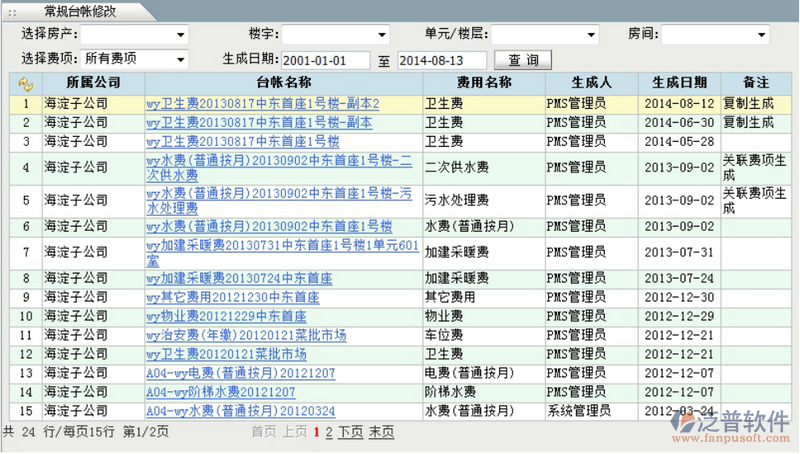
Task: Open the 单元/楼层 dropdown
Action: point(536,34)
